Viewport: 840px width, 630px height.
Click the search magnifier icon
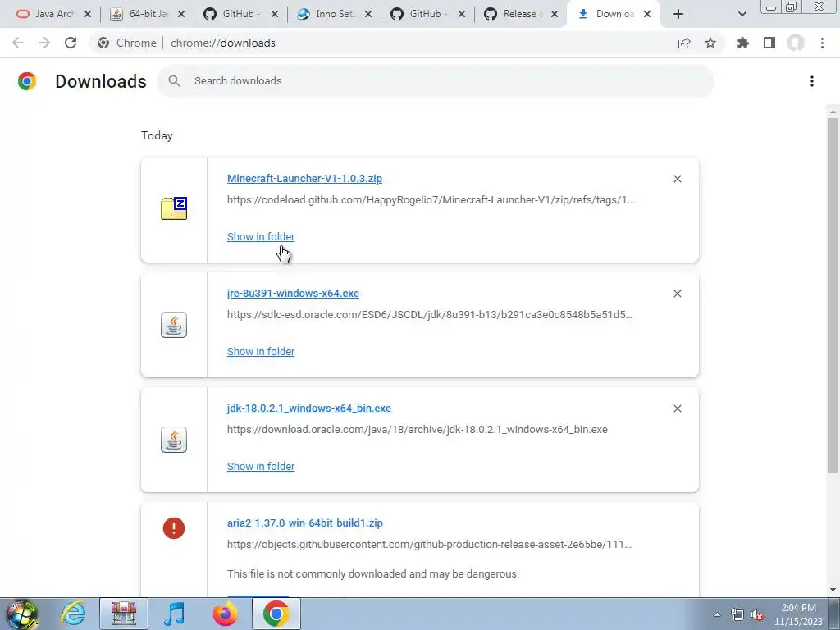174,81
